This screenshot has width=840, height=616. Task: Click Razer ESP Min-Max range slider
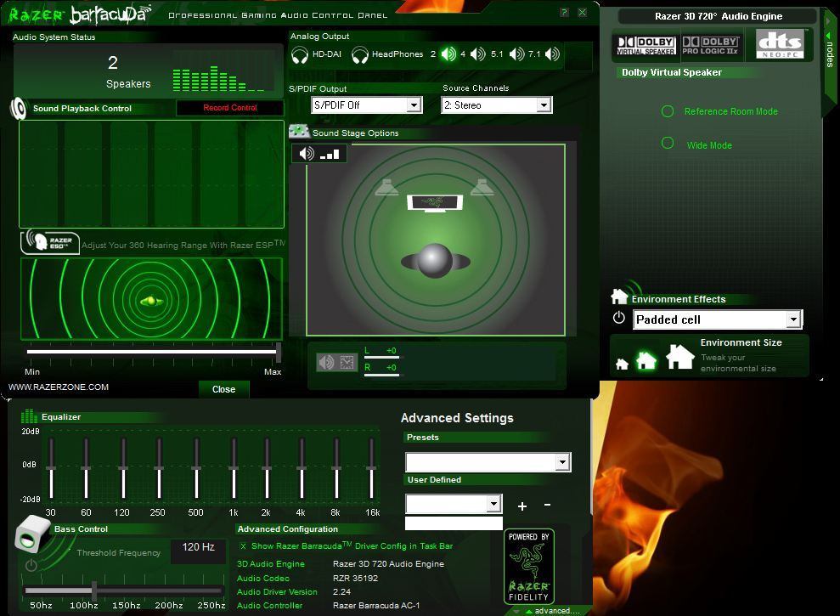click(x=153, y=352)
